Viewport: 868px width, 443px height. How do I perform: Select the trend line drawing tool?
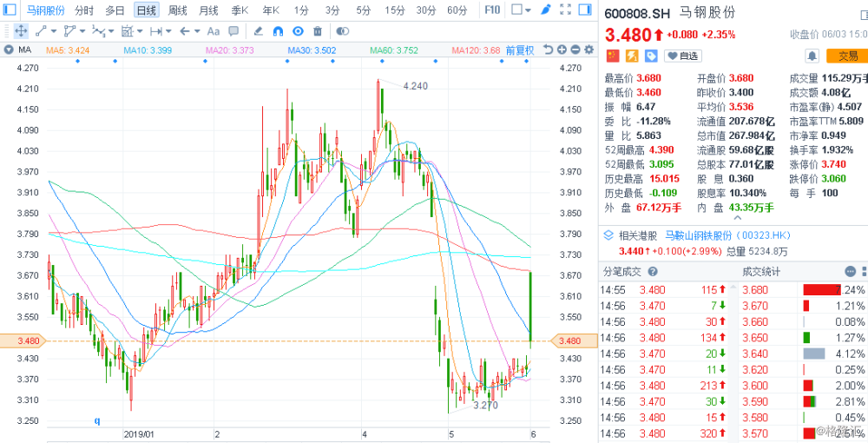41,31
